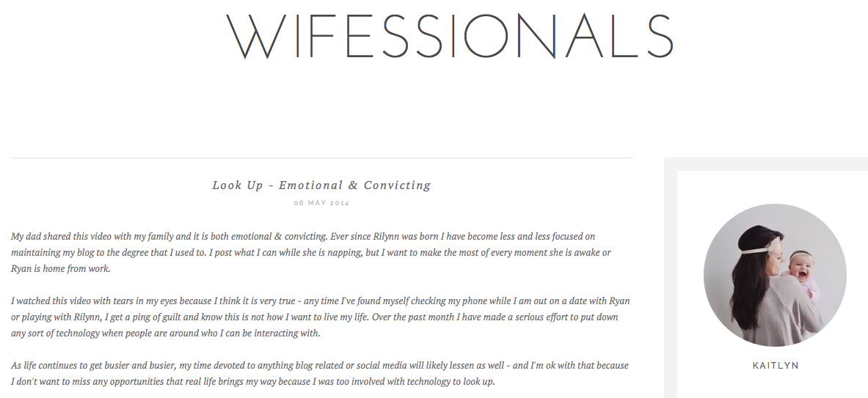Click the paragraph beginning "My dad shared this video"
Screen dimensions: 868x398
click(x=311, y=252)
